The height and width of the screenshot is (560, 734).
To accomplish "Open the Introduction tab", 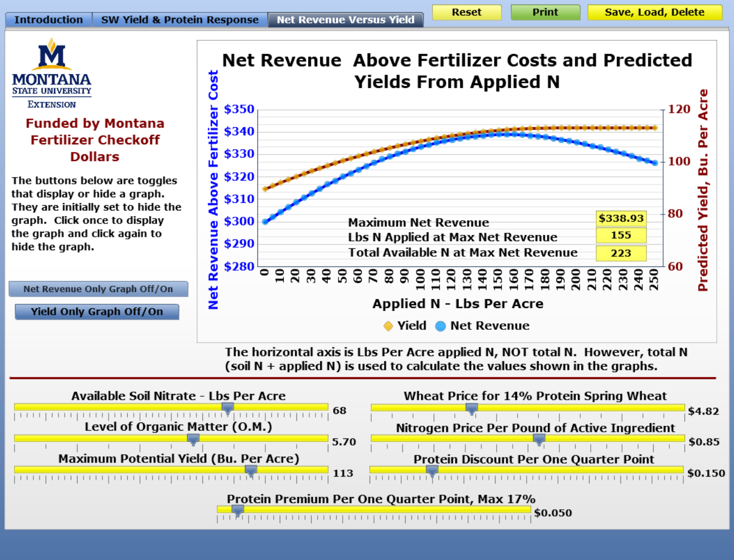I will click(48, 20).
